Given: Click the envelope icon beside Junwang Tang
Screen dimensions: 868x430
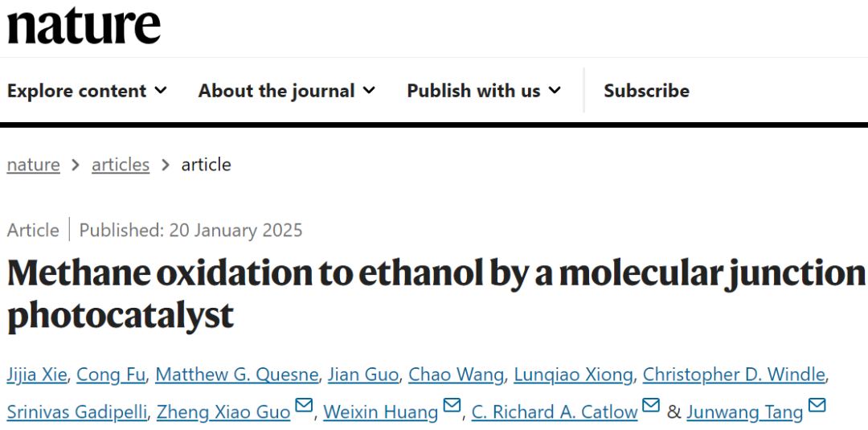Looking at the screenshot, I should [x=817, y=406].
